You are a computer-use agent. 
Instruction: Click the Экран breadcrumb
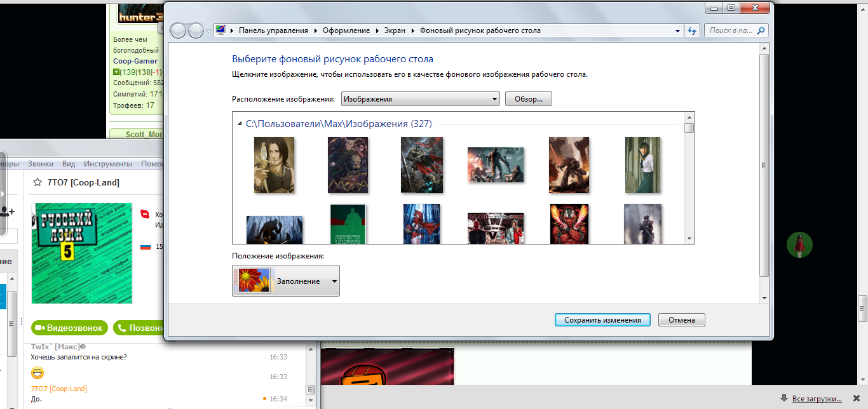393,30
